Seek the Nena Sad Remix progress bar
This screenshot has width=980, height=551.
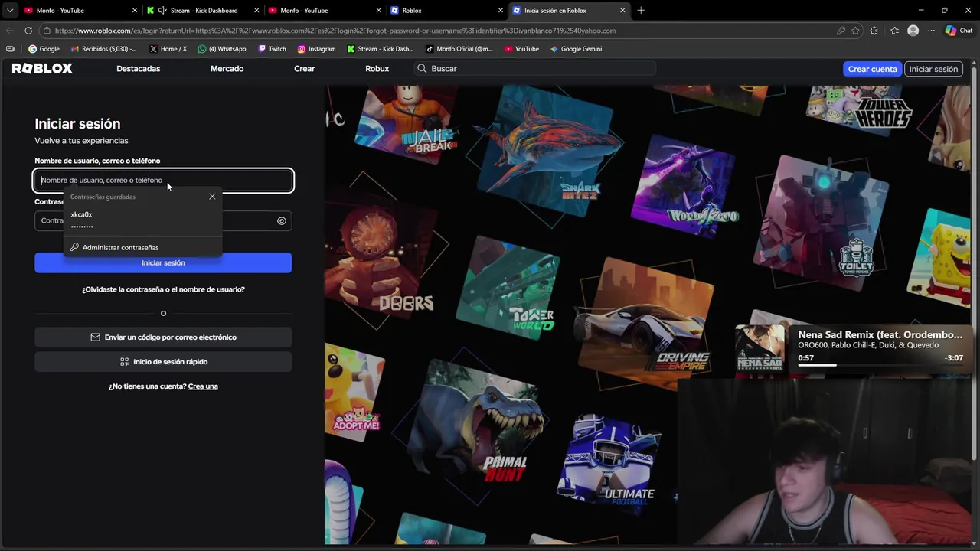[x=880, y=366]
